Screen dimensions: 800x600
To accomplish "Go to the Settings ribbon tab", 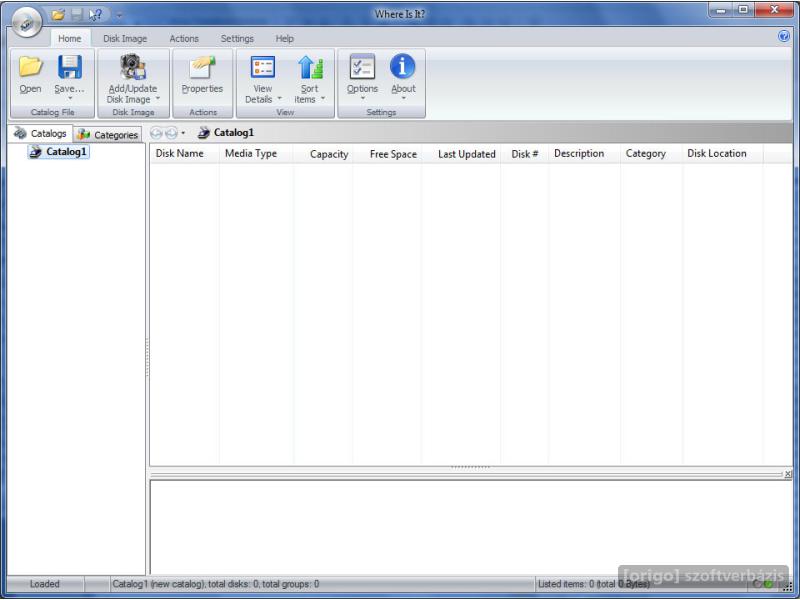I will pos(237,39).
